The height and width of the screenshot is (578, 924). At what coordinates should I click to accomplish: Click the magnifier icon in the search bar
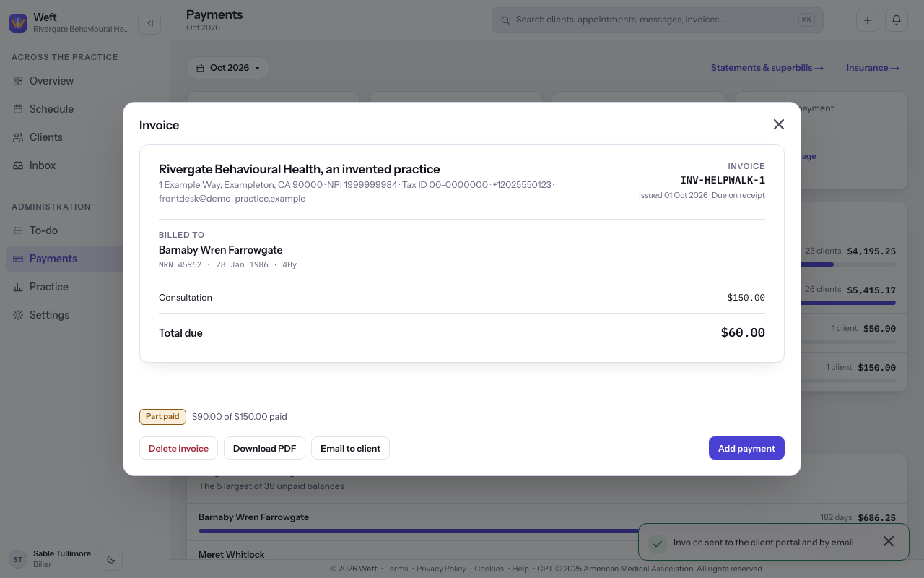pos(505,20)
